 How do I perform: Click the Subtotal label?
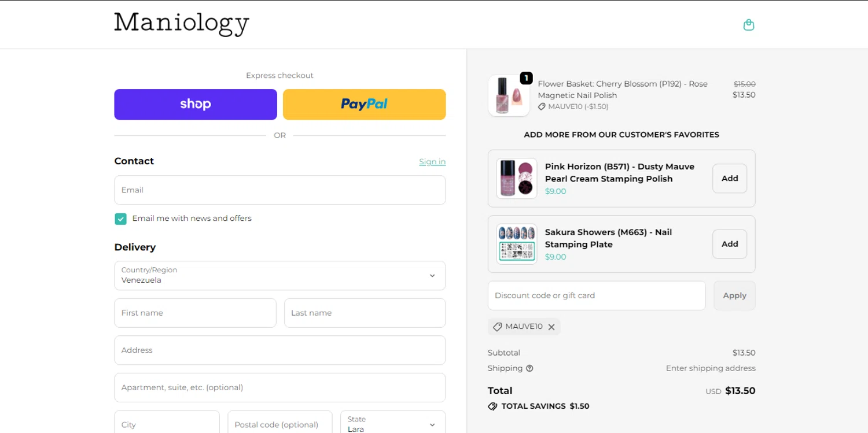coord(504,353)
